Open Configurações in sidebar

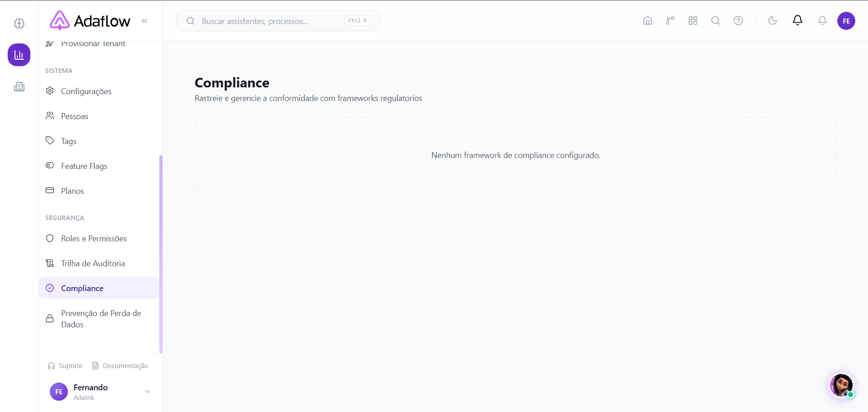[99, 91]
